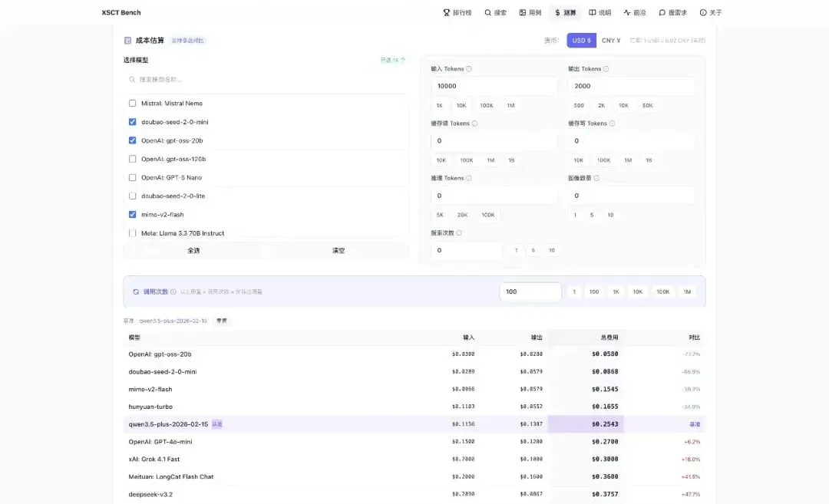Edit the 缓存写 Tokens input field
The height and width of the screenshot is (504, 829).
pyautogui.click(x=631, y=141)
